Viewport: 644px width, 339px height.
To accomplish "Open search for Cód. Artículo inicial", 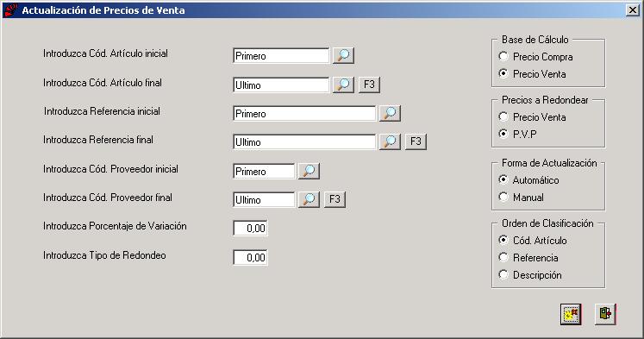I will [343, 55].
